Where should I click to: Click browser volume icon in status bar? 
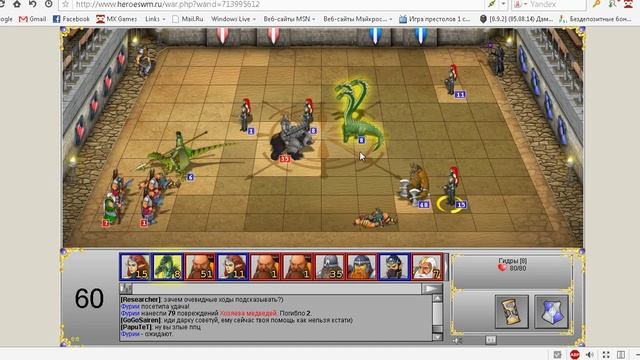pyautogui.click(x=590, y=355)
